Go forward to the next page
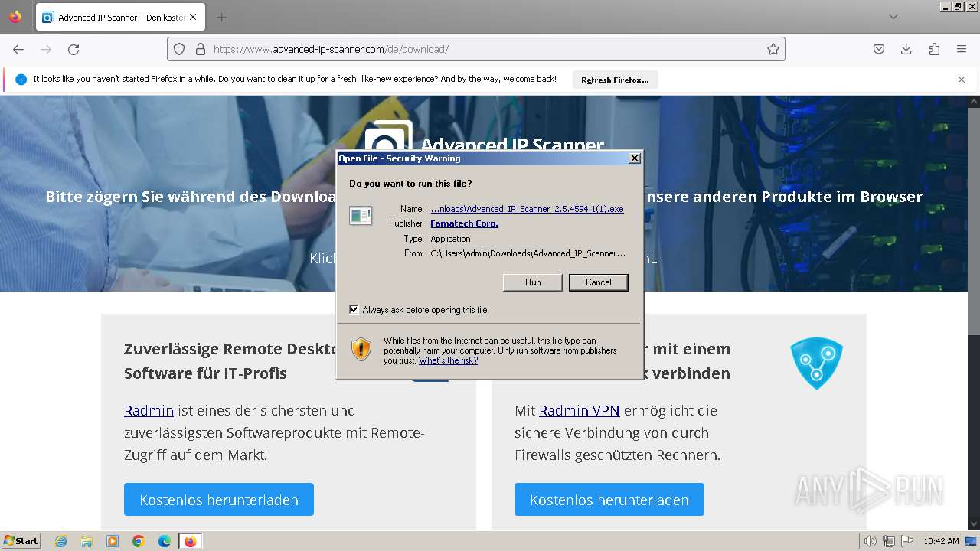The height and width of the screenshot is (551, 980). (x=46, y=49)
